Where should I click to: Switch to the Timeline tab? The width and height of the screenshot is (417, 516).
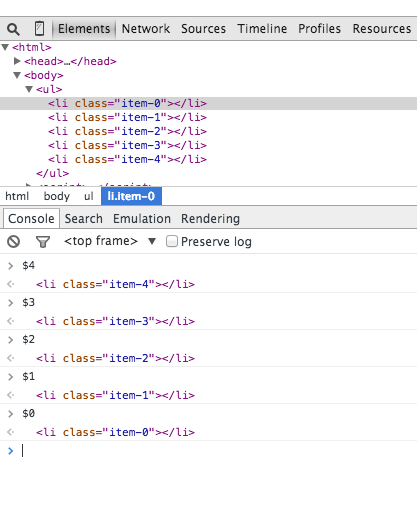coord(262,29)
